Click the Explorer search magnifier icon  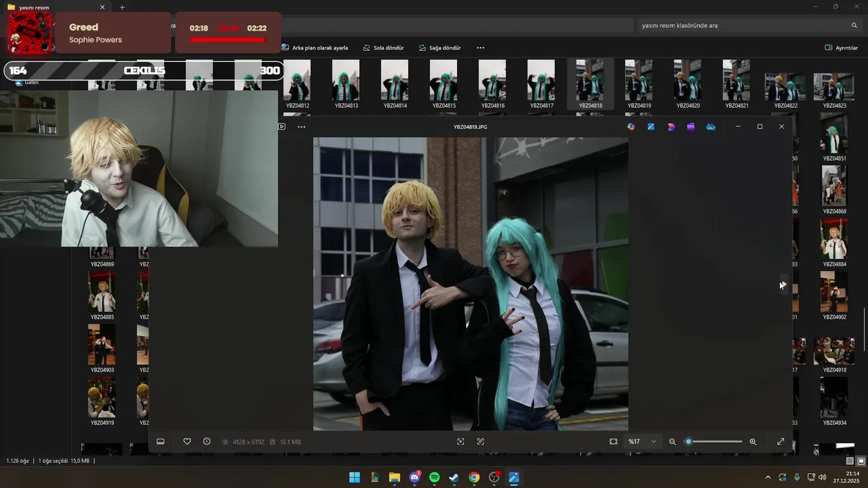pyautogui.click(x=854, y=26)
